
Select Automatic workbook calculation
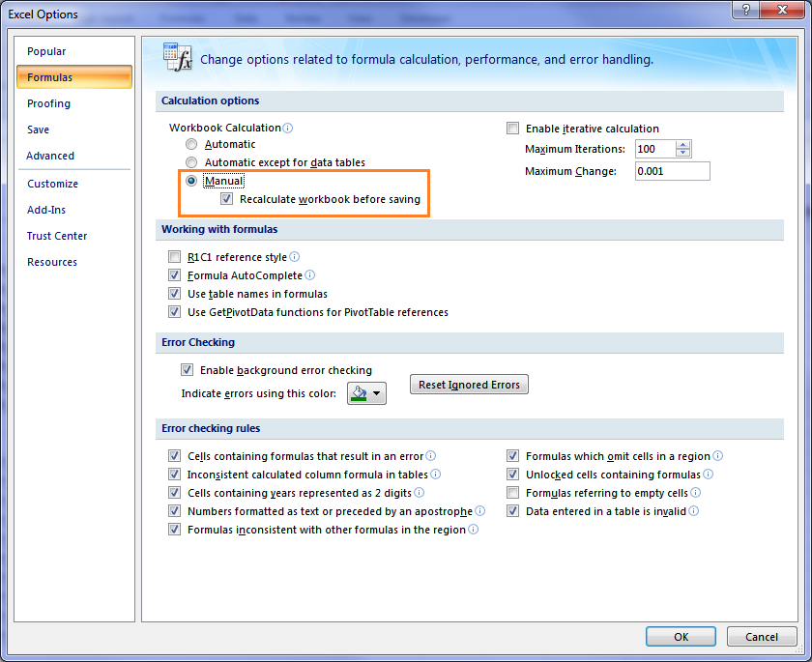pyautogui.click(x=191, y=144)
